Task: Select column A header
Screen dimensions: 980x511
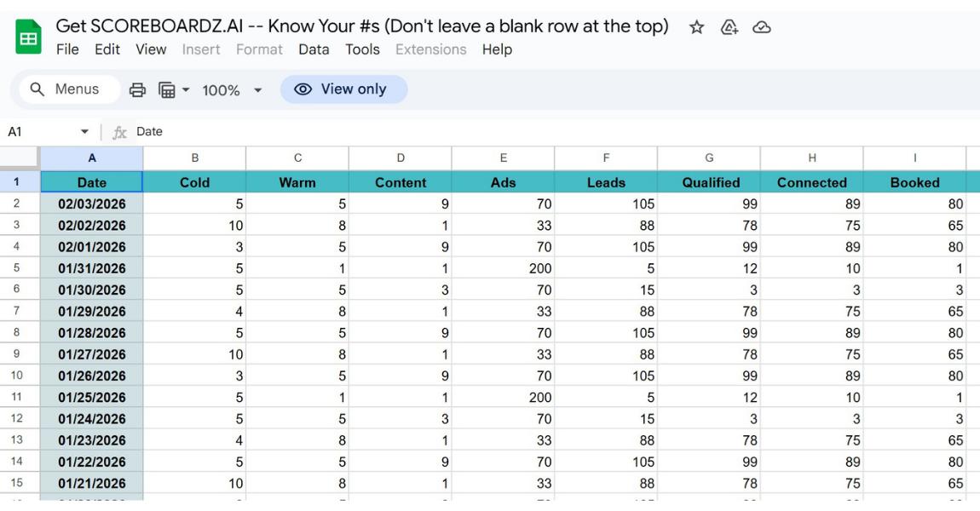Action: click(x=92, y=158)
